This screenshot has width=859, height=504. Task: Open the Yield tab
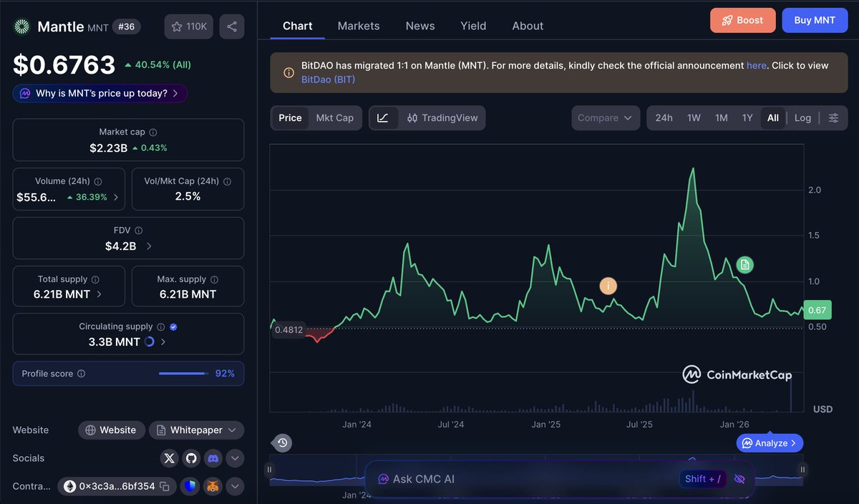tap(473, 26)
